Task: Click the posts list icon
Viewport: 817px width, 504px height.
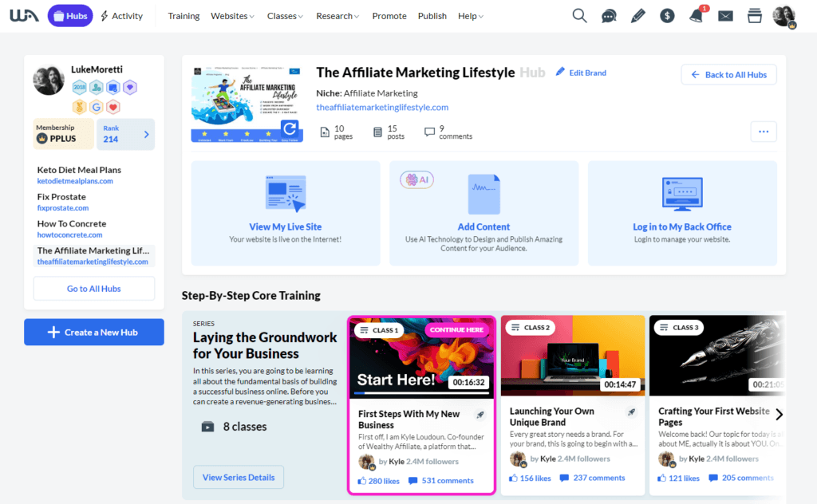Action: [377, 132]
